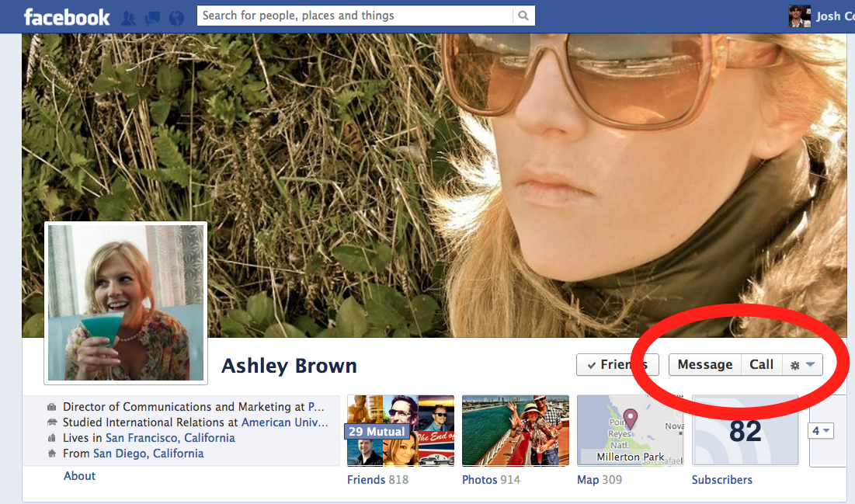
Task: Open the gear settings dropdown beside Call
Action: point(802,365)
